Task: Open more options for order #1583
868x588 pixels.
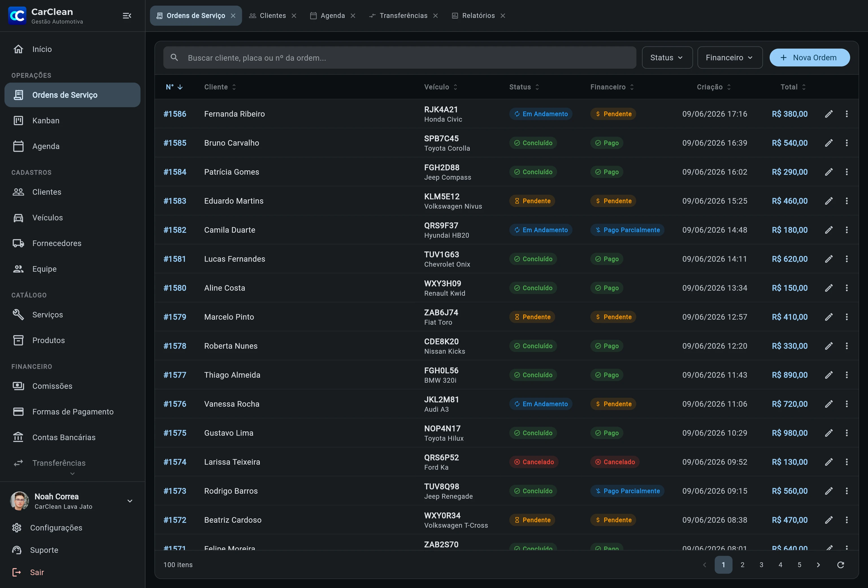Action: coord(847,201)
